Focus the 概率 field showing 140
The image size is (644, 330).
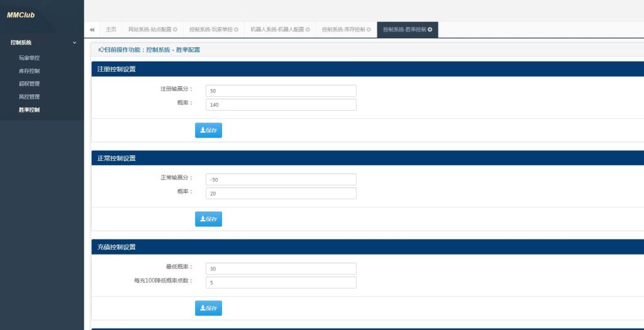pyautogui.click(x=281, y=105)
